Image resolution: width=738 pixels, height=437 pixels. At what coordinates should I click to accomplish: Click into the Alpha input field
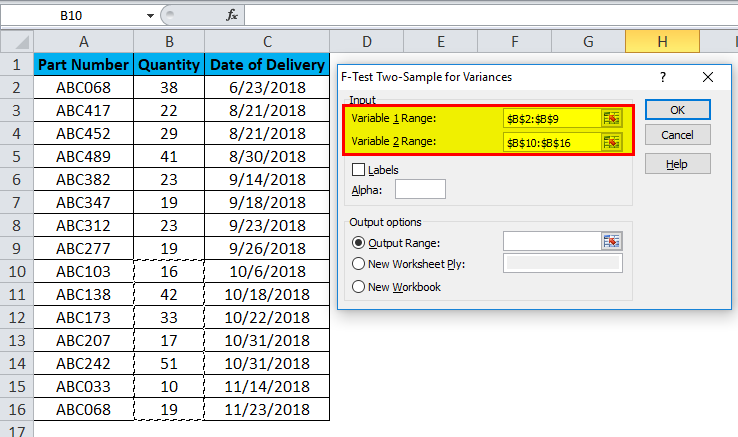(x=420, y=189)
